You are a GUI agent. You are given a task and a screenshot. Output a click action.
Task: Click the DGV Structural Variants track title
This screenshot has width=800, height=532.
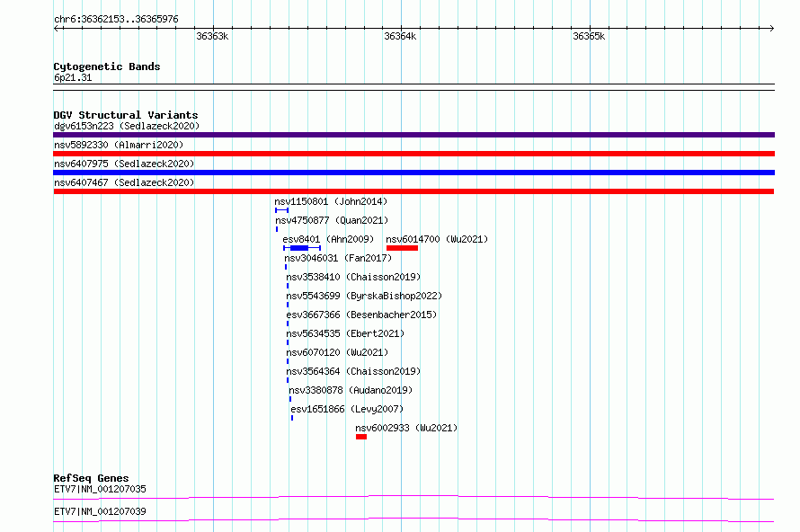(x=126, y=115)
